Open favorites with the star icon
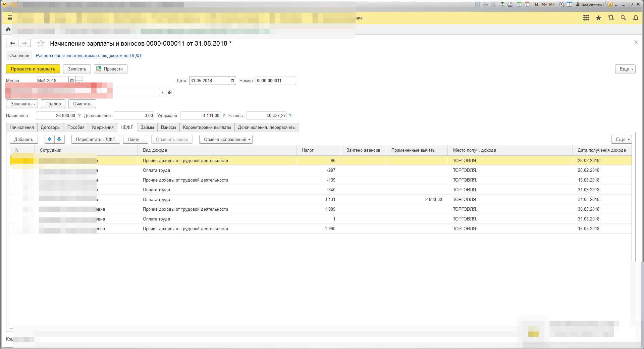Image resolution: width=644 pixels, height=349 pixels. click(598, 18)
